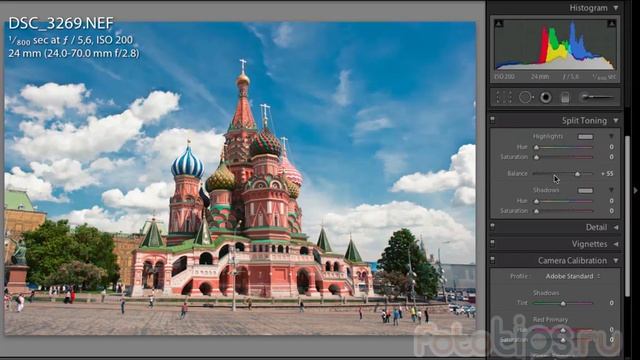
Task: Open the Highlights color picker triangle
Action: point(611,136)
